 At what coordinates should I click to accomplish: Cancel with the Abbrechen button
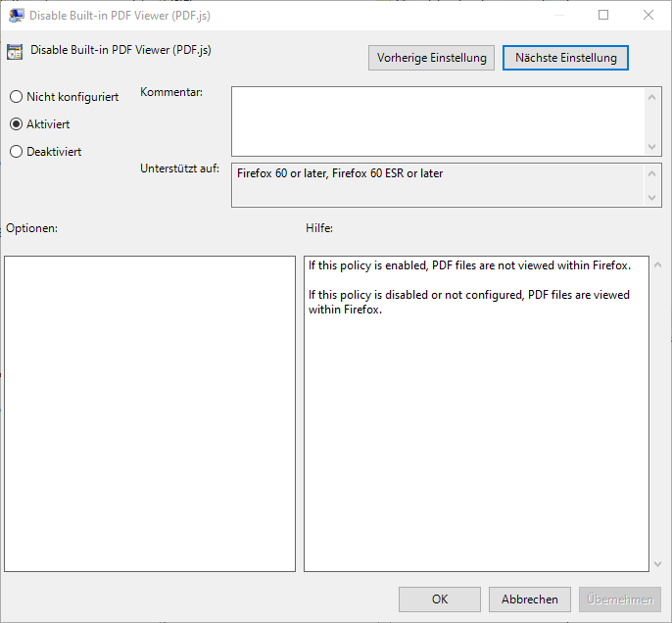(530, 599)
